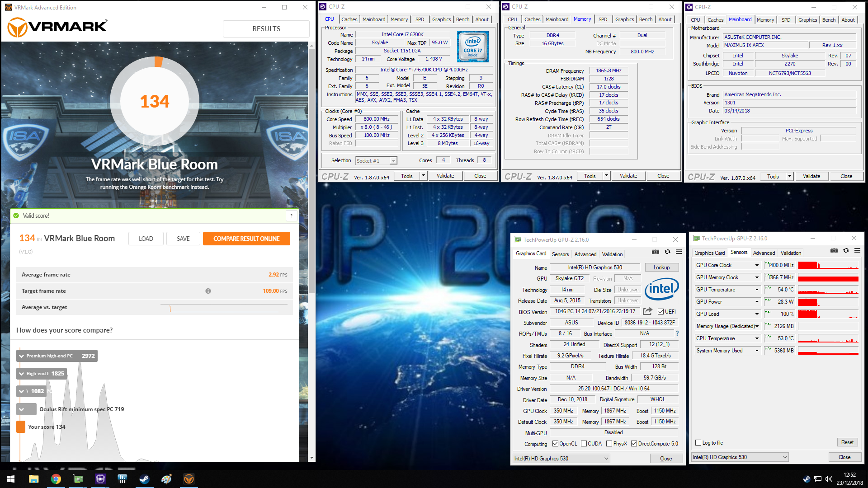Click the VRMark icon in the taskbar

click(x=189, y=479)
